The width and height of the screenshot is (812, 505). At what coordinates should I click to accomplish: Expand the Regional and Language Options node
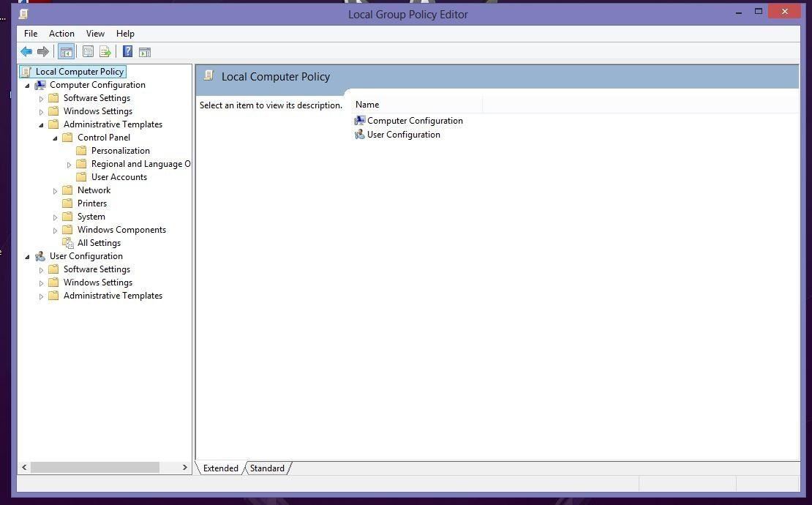point(69,165)
